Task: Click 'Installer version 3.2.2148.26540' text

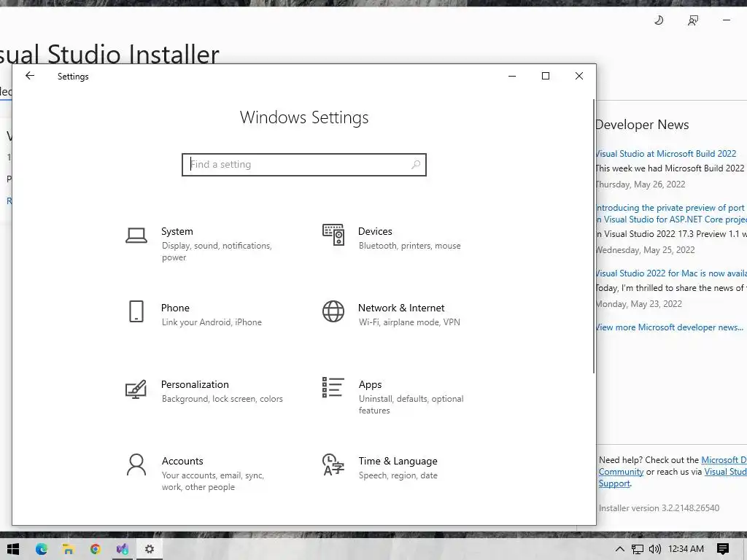Action: (659, 508)
